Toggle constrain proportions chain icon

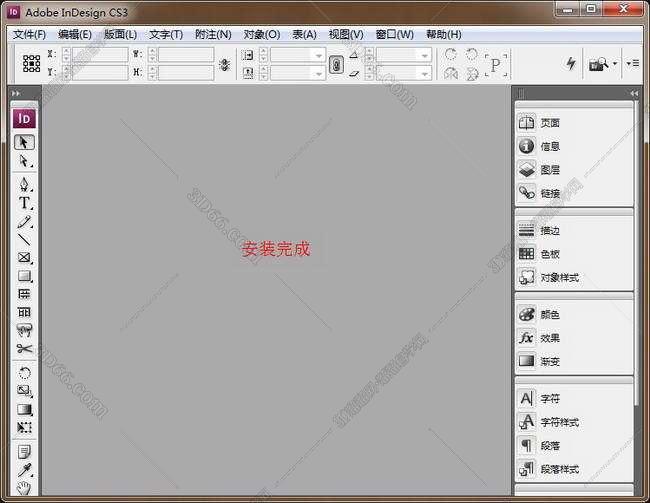point(336,64)
